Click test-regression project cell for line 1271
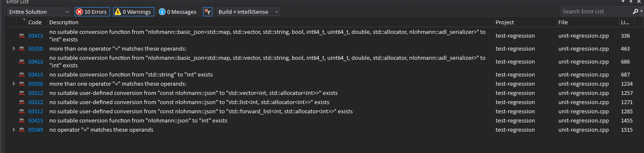The image size is (644, 153). pos(515,102)
